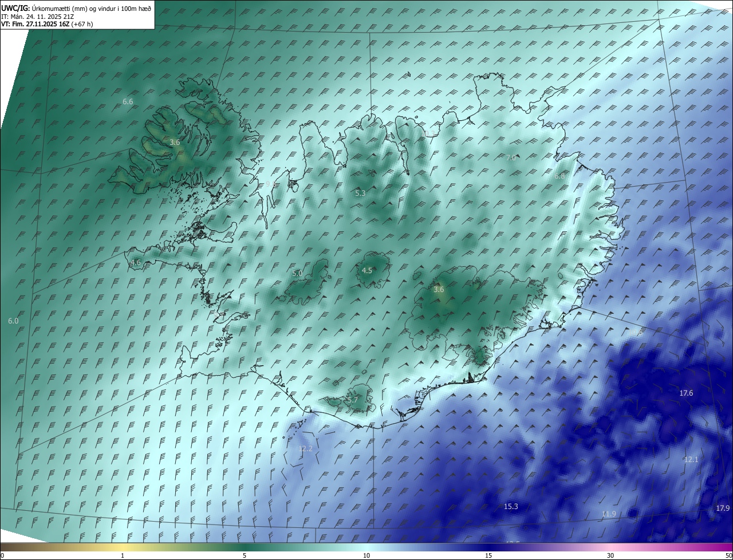
Task: Click the 6.8 value label
Action: 559,176
